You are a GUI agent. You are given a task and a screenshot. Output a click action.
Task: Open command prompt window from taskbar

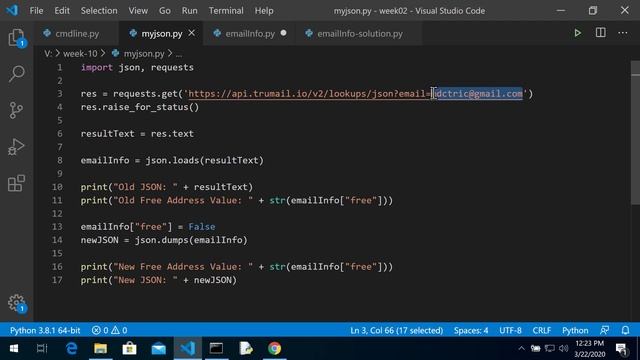coord(216,349)
